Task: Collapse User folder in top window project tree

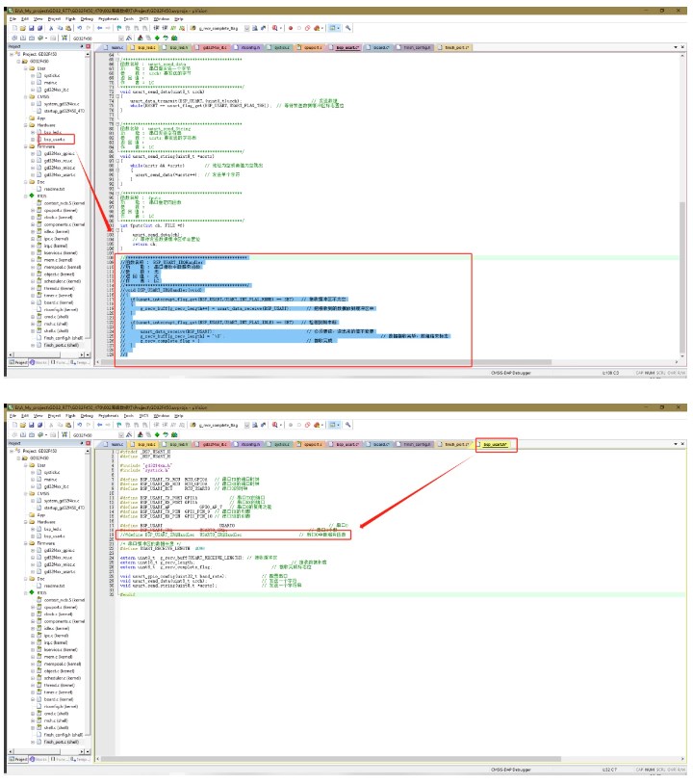Action: click(x=26, y=68)
